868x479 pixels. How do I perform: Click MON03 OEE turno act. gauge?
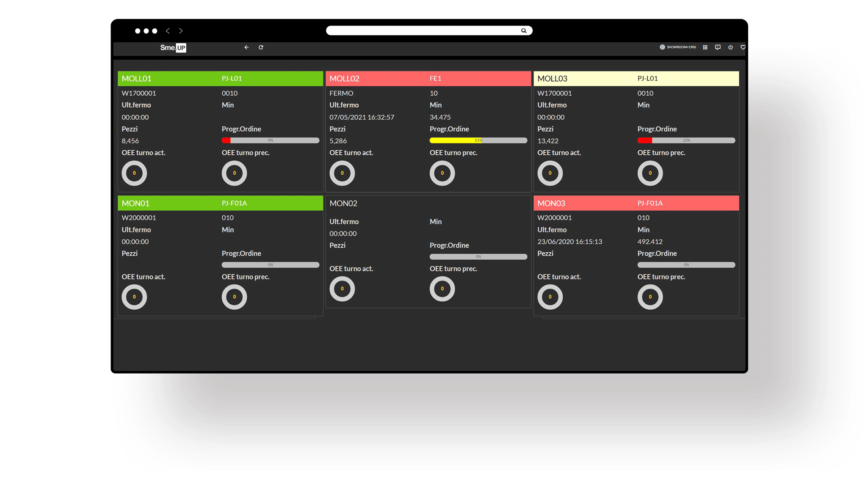tap(550, 297)
